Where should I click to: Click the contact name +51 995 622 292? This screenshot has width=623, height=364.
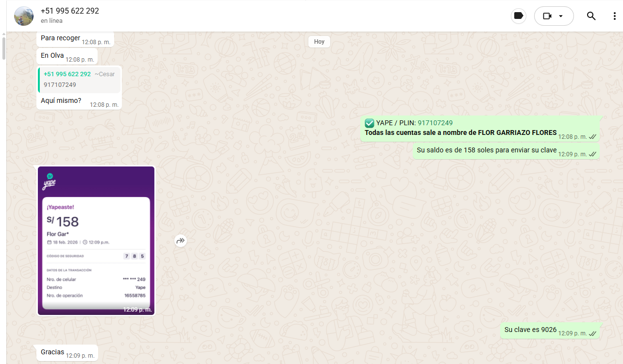pyautogui.click(x=70, y=11)
